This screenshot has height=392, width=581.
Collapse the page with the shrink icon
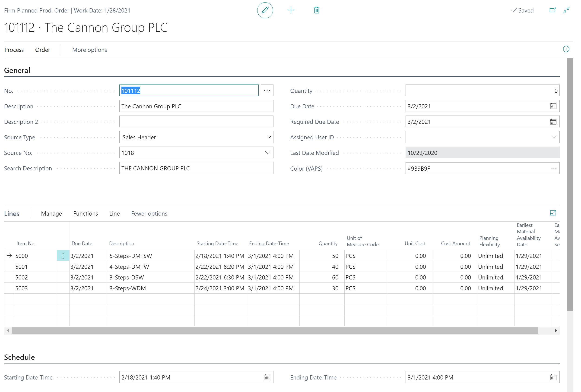[566, 10]
